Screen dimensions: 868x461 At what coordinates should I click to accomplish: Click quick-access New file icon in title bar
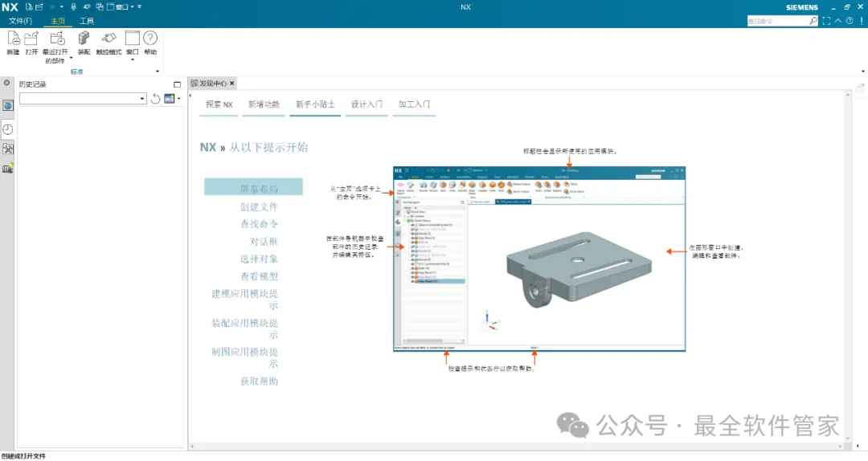pyautogui.click(x=29, y=6)
